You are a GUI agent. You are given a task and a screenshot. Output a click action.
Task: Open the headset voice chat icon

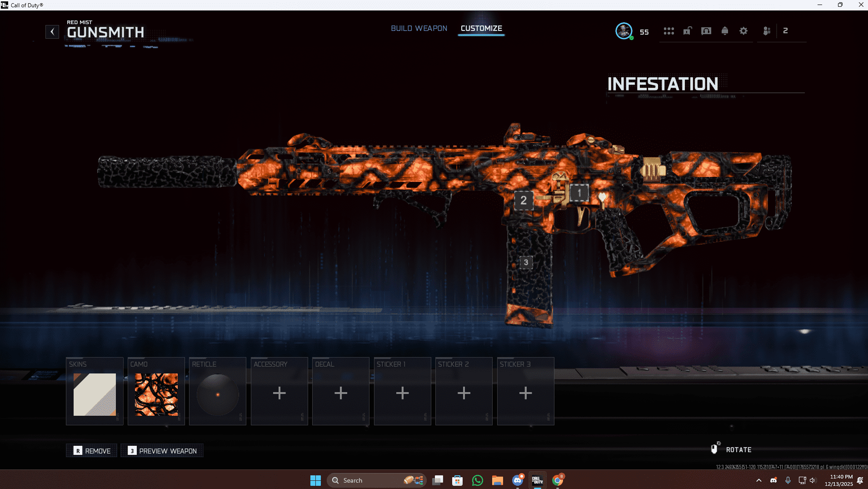coord(706,31)
